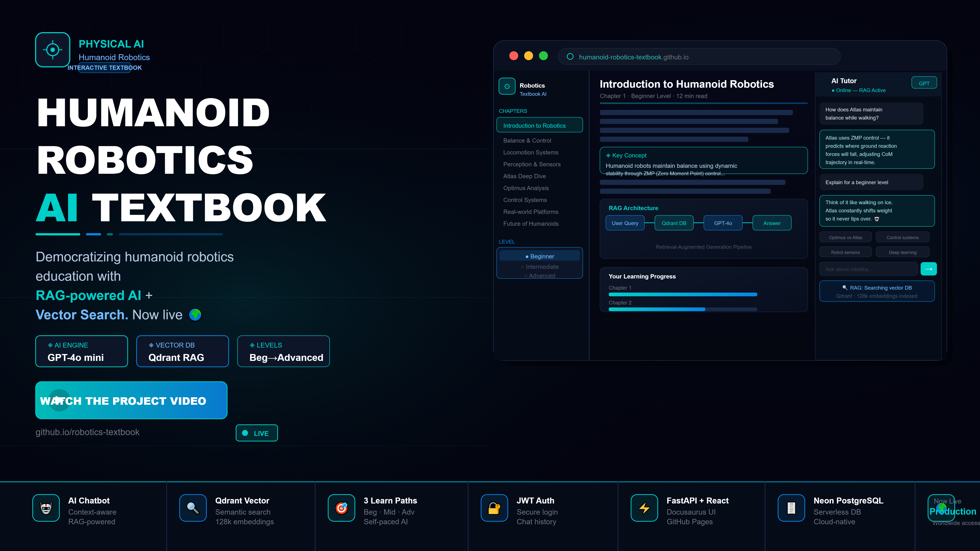This screenshot has height=551, width=980.
Task: Click the AI Chatbot robot face icon
Action: (x=46, y=508)
